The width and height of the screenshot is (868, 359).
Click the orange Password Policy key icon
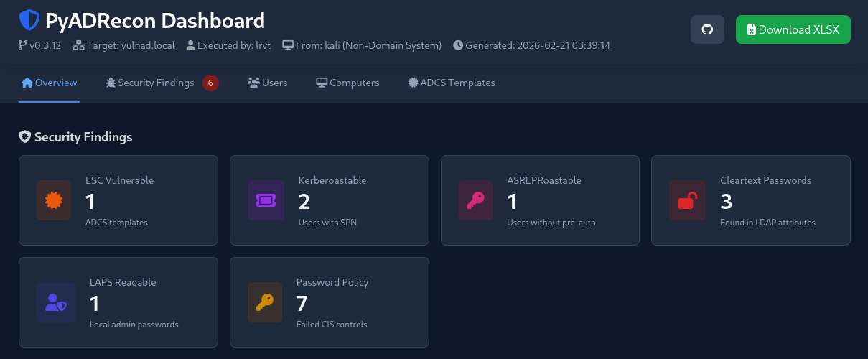point(265,302)
